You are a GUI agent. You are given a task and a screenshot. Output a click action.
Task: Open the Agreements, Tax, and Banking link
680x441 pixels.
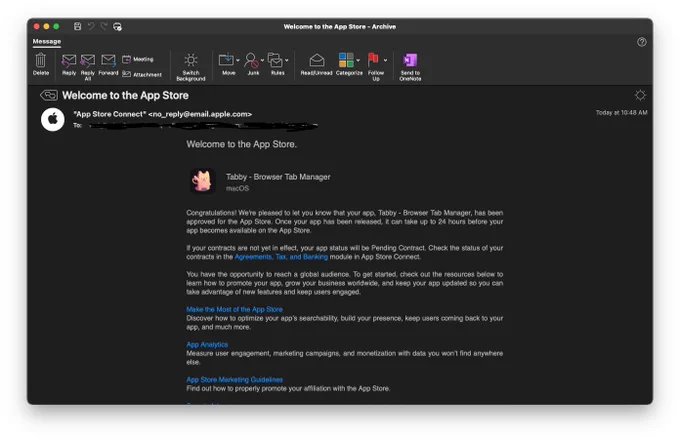coord(281,257)
